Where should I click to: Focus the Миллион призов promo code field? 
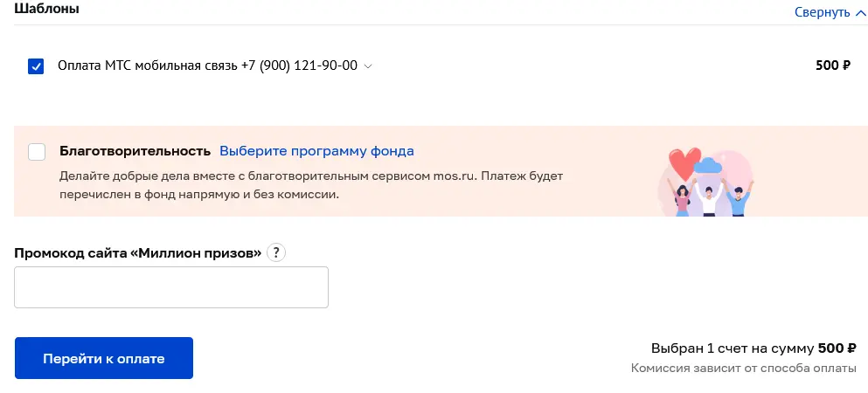click(x=171, y=287)
